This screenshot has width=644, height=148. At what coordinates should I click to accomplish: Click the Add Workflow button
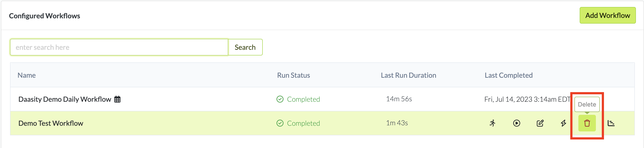[607, 15]
